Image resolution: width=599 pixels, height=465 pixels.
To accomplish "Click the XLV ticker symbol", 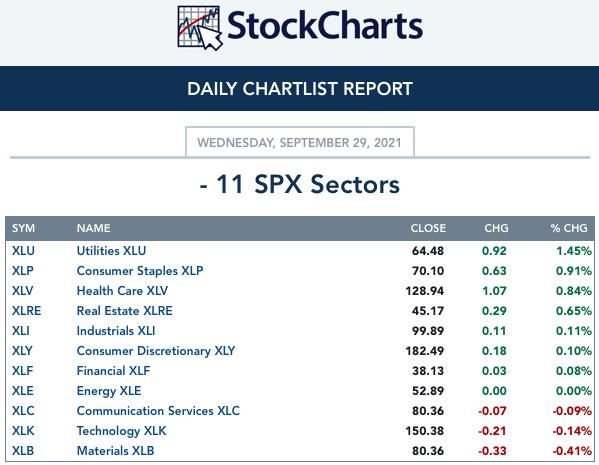I will [23, 291].
